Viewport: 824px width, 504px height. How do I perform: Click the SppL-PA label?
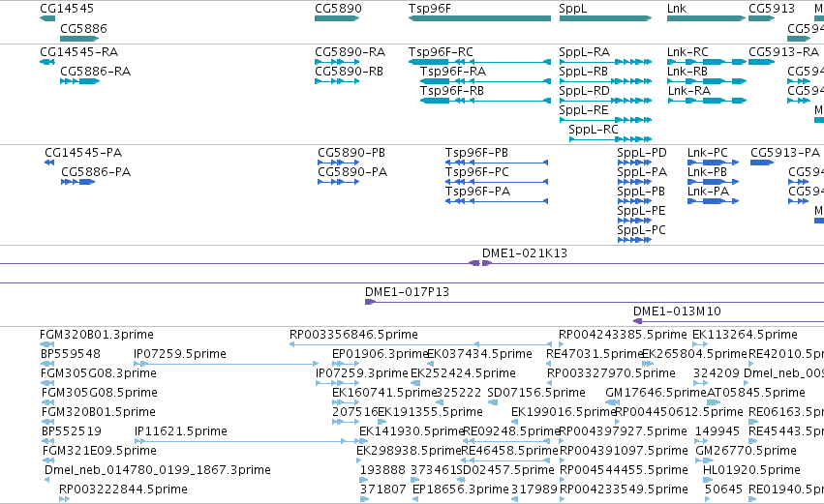point(642,172)
